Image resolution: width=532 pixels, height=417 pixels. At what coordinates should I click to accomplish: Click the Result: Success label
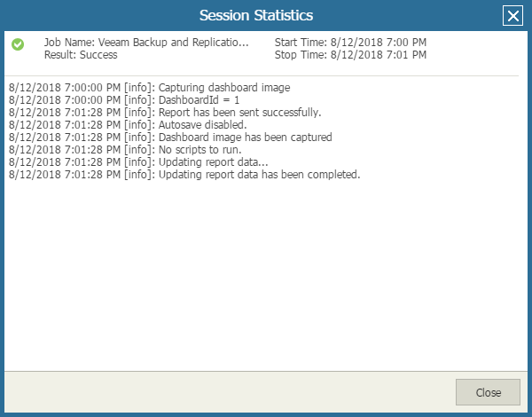pos(81,55)
